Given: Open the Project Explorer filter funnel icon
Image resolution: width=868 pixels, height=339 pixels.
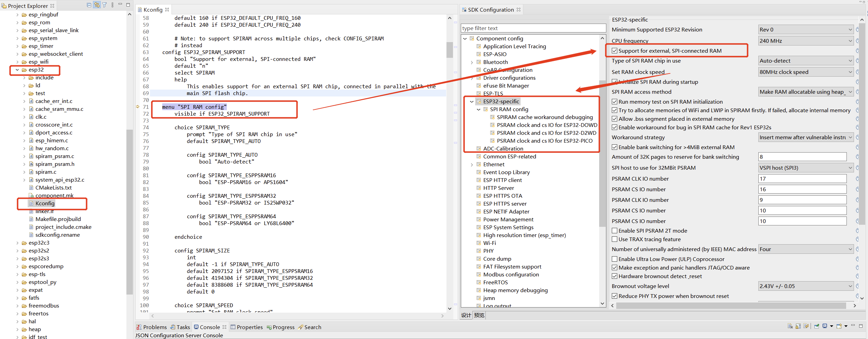Looking at the screenshot, I should pyautogui.click(x=105, y=4).
